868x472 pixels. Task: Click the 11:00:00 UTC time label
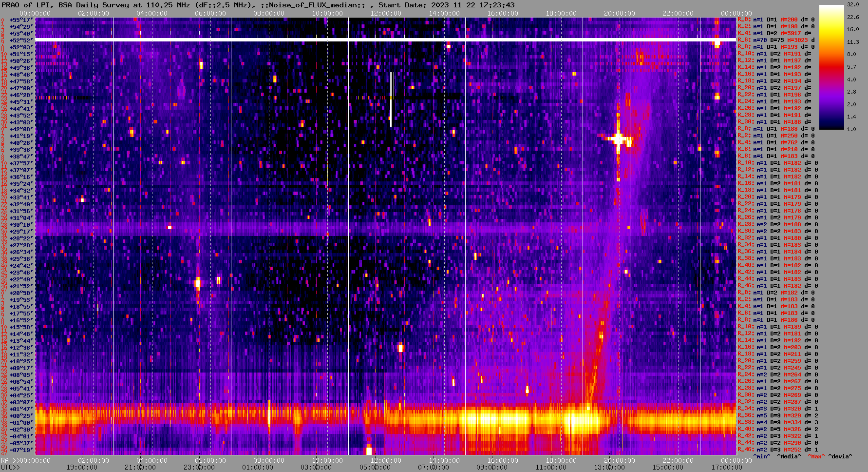[550, 467]
